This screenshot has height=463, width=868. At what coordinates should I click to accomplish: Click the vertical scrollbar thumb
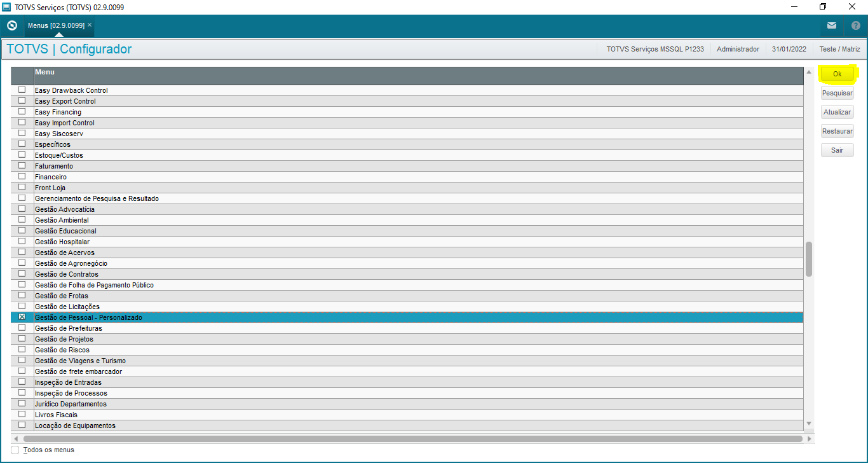point(809,259)
